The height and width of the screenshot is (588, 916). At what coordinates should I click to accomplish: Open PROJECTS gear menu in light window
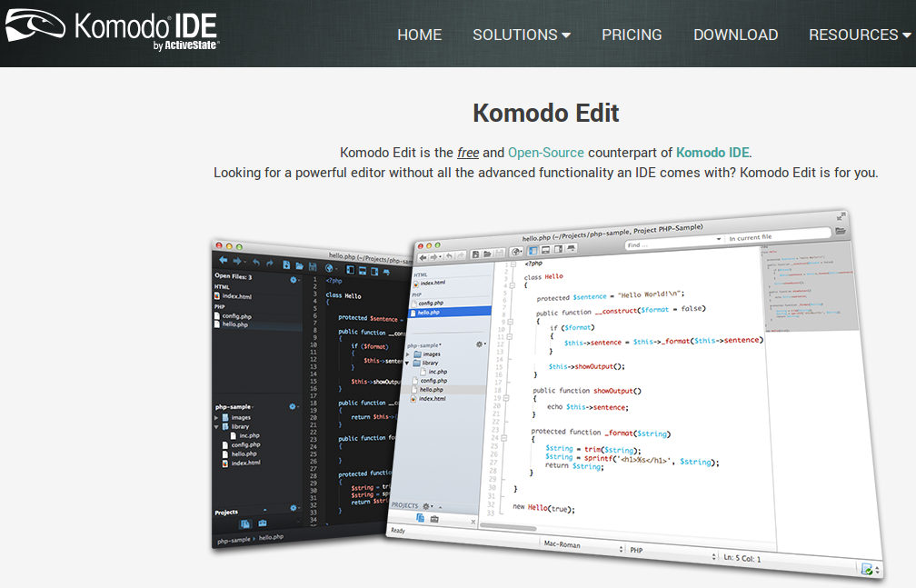point(427,506)
